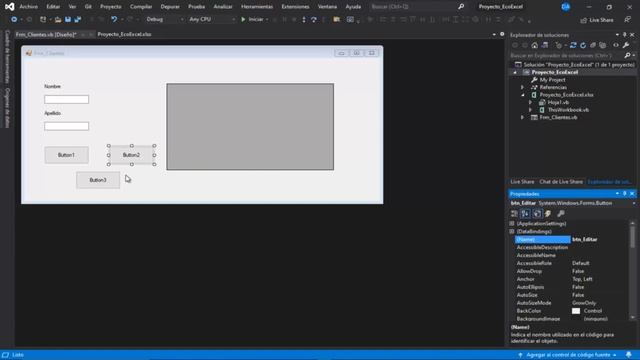Image resolution: width=640 pixels, height=360 pixels.
Task: Click Refresh icon in Solution Explorer
Action: pyautogui.click(x=583, y=45)
